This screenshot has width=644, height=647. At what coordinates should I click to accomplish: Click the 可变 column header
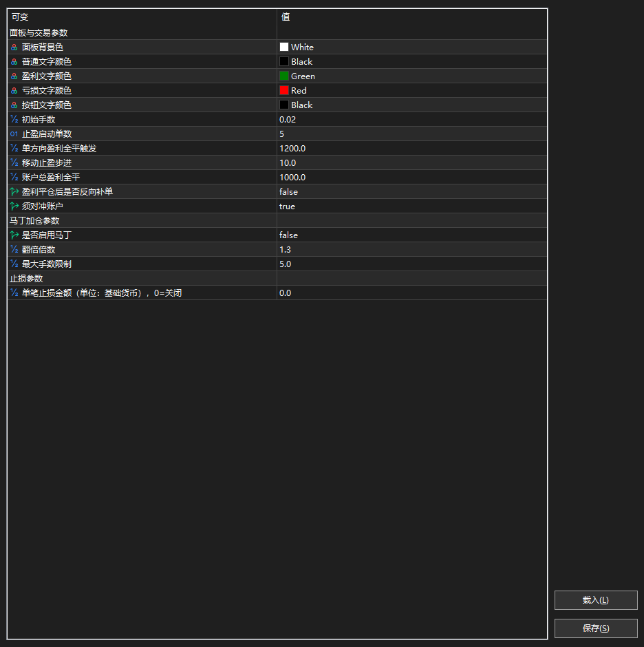point(20,17)
